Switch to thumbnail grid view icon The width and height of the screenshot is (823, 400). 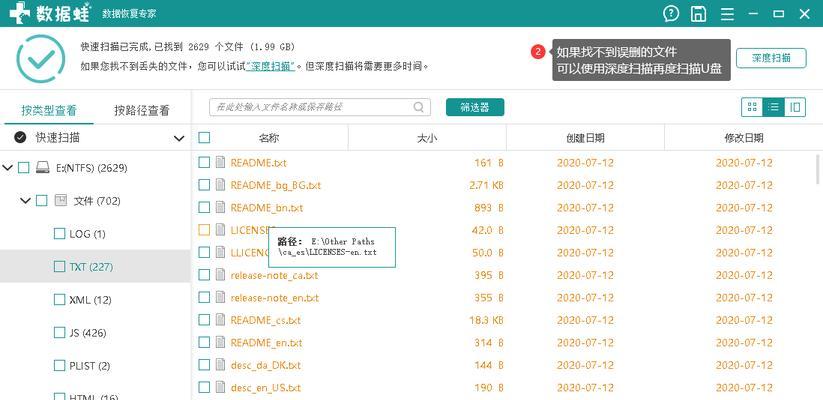(752, 107)
